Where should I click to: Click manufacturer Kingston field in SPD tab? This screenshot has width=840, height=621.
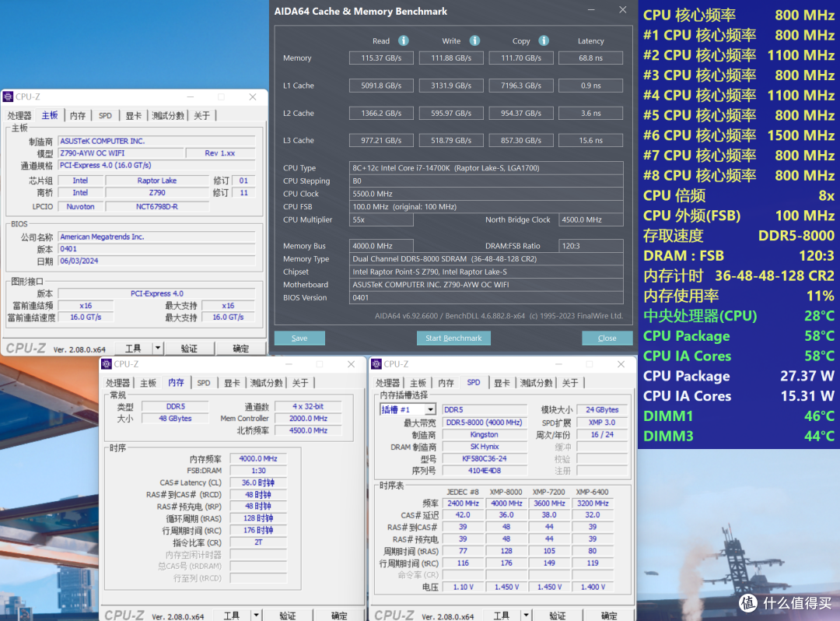tap(485, 434)
